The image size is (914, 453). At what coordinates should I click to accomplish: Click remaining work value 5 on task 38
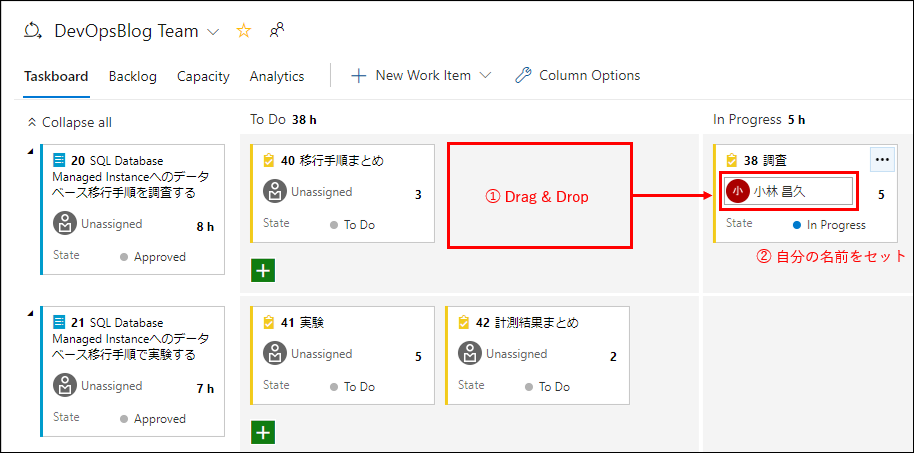tap(881, 195)
